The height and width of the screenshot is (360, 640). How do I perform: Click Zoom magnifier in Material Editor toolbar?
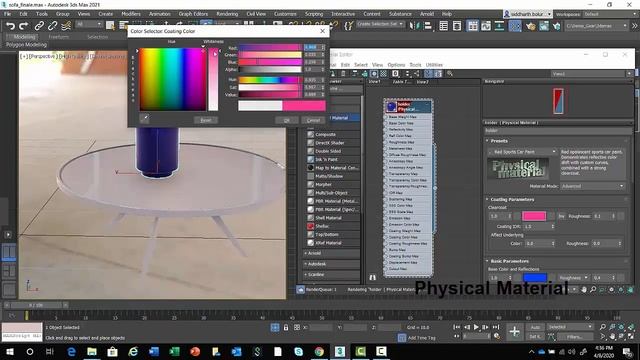450,74
